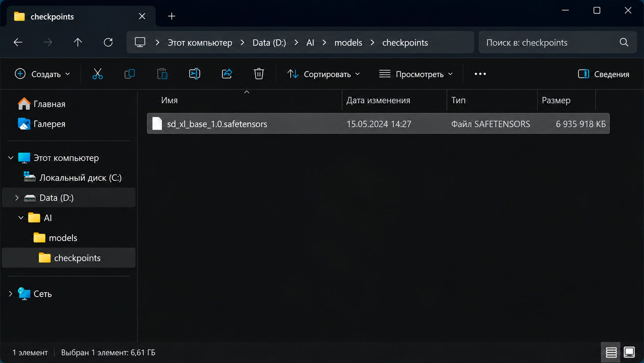Viewport: 644px width, 363px height.
Task: Click the Share icon in toolbar
Action: pyautogui.click(x=227, y=74)
